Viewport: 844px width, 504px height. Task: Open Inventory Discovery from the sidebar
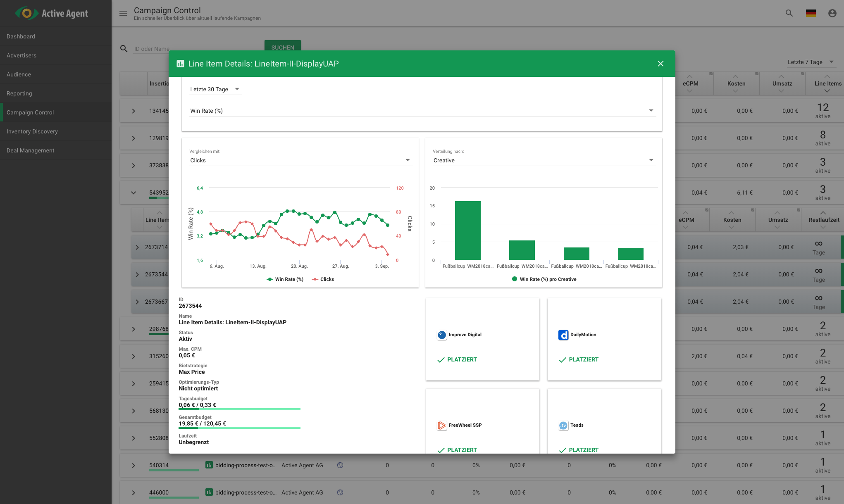(x=32, y=131)
